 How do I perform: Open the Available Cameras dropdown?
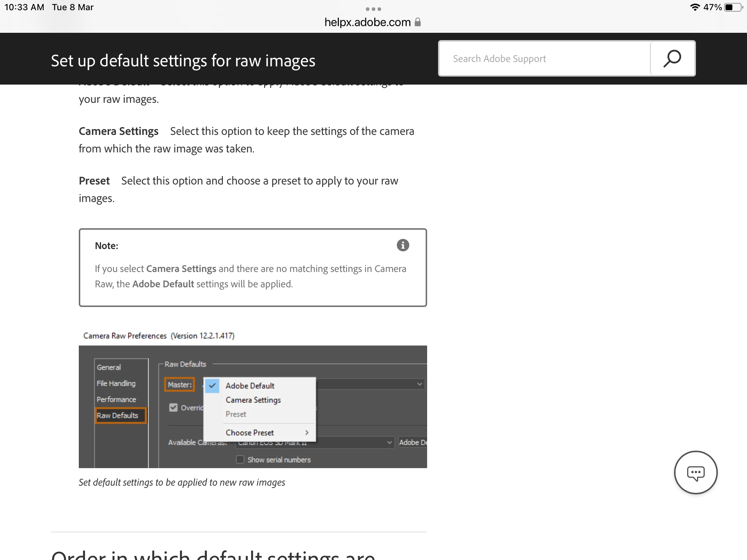[389, 443]
